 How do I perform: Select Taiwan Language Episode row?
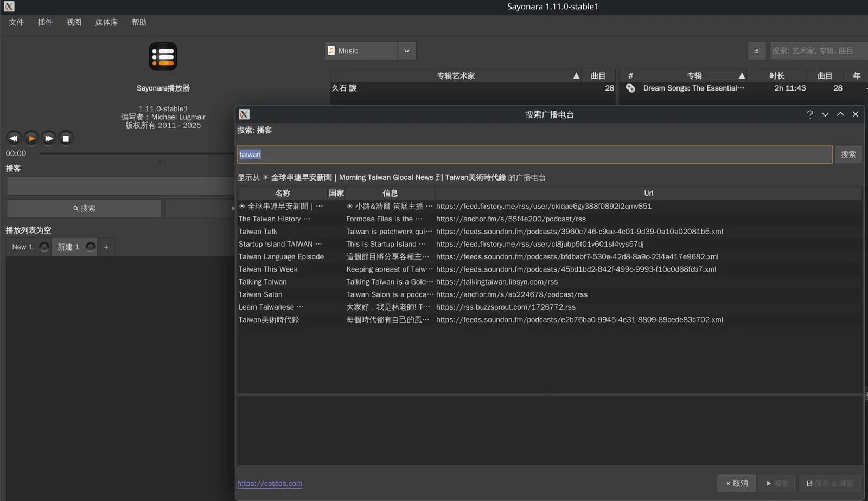[549, 256]
